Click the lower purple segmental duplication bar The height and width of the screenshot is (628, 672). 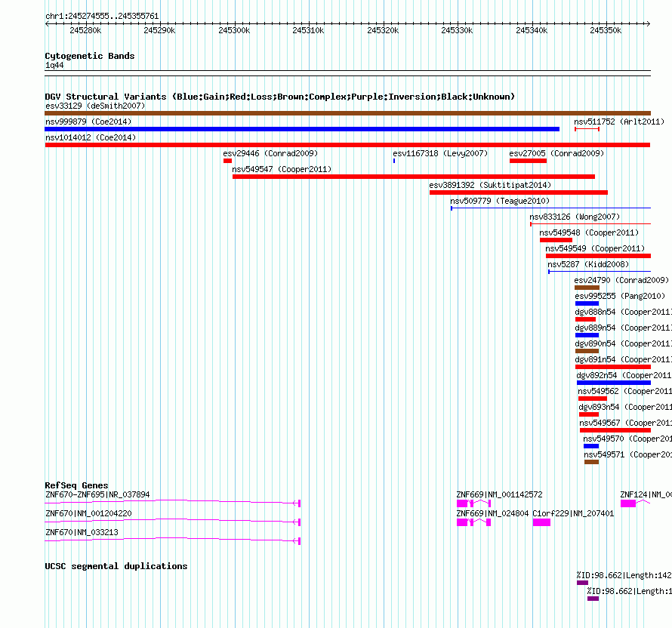593,599
